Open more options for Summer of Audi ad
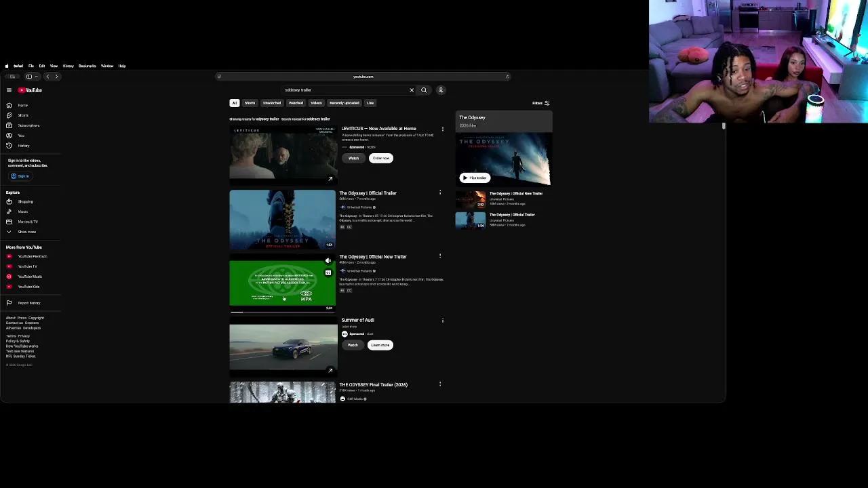 (443, 321)
